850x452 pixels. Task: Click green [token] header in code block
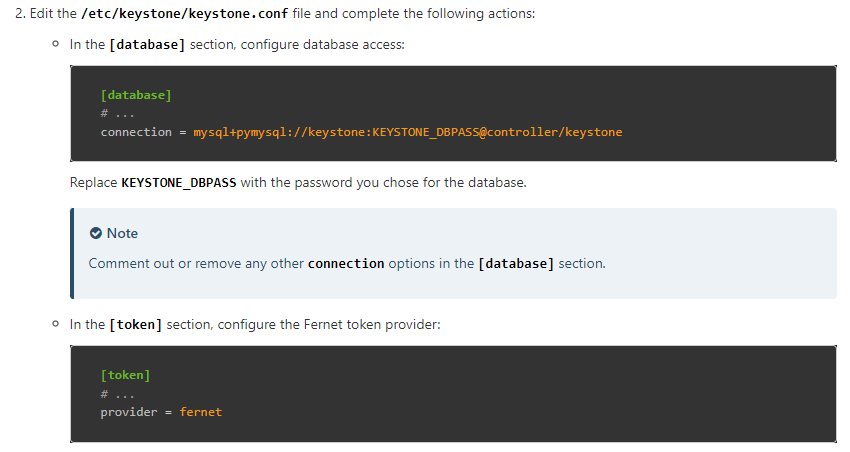point(125,376)
